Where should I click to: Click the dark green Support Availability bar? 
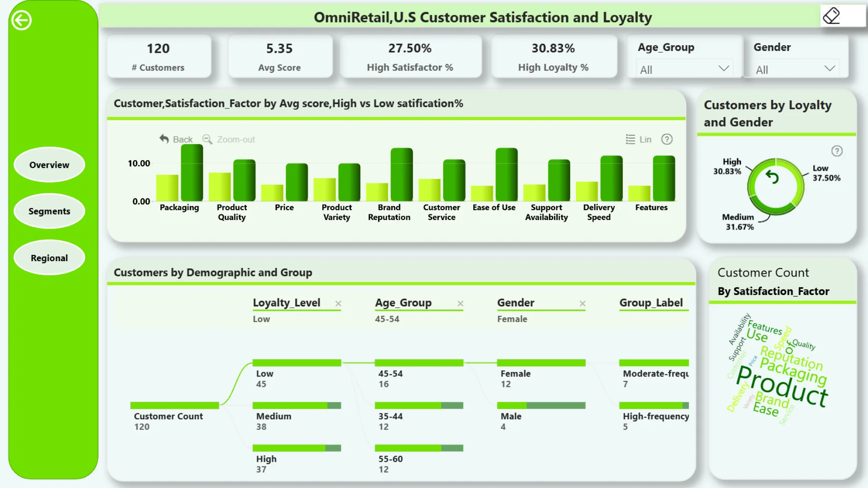(x=559, y=180)
